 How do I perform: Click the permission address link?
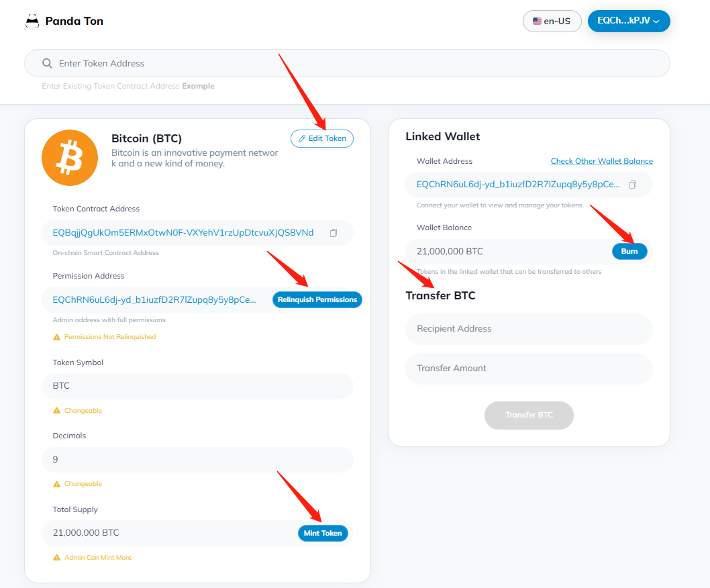154,299
